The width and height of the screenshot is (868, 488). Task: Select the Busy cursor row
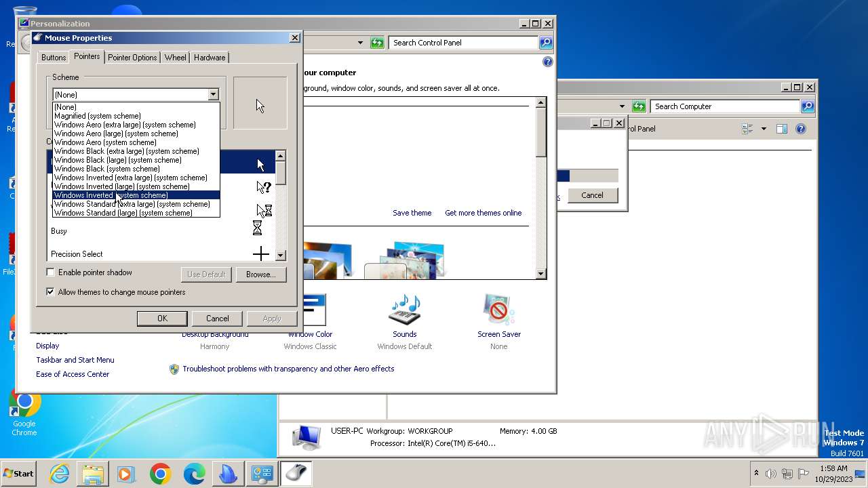click(161, 231)
